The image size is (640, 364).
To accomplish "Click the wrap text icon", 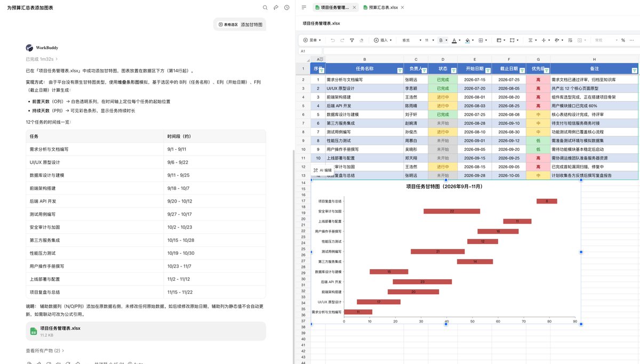I will click(571, 40).
